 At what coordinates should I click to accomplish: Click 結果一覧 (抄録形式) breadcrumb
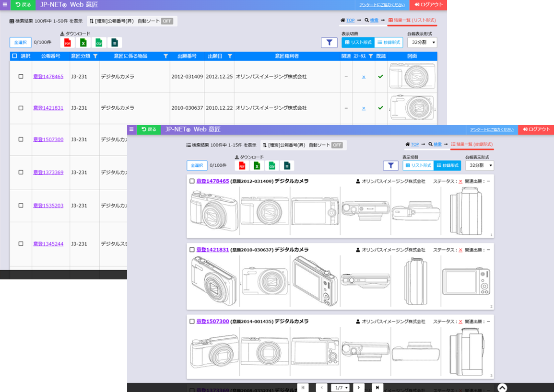471,144
